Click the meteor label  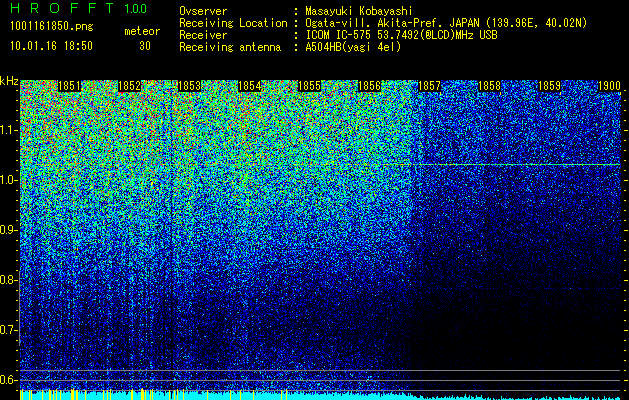pos(142,32)
